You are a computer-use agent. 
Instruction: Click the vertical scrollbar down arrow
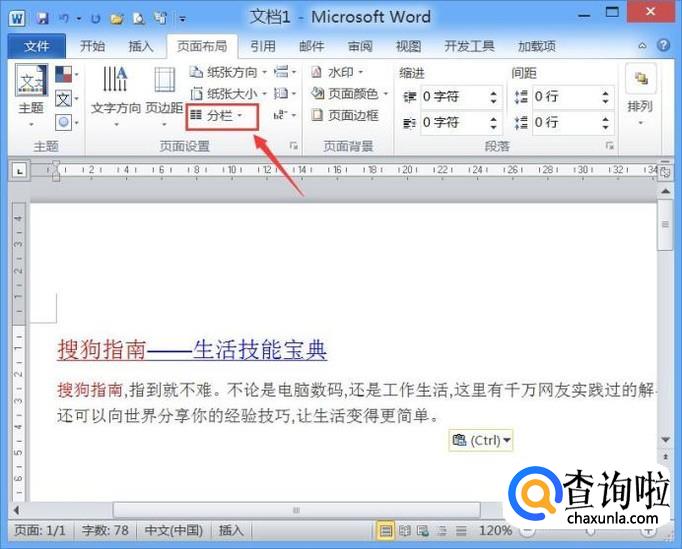[x=665, y=440]
